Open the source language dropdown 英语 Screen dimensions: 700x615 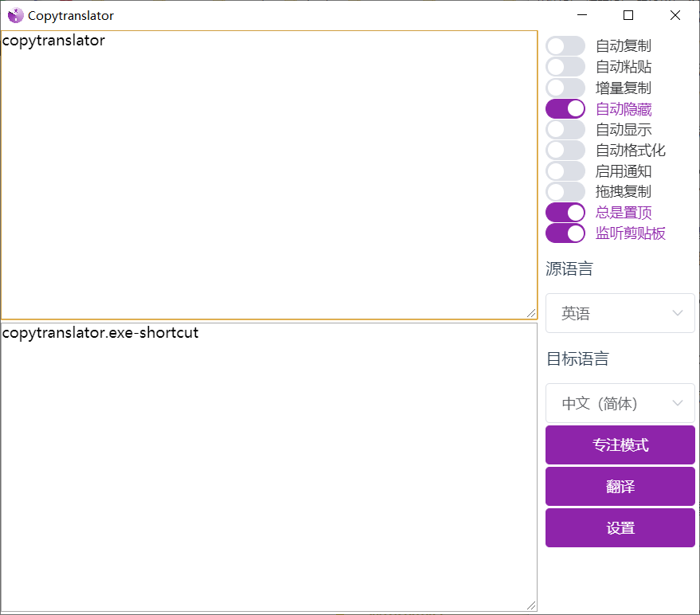[620, 313]
